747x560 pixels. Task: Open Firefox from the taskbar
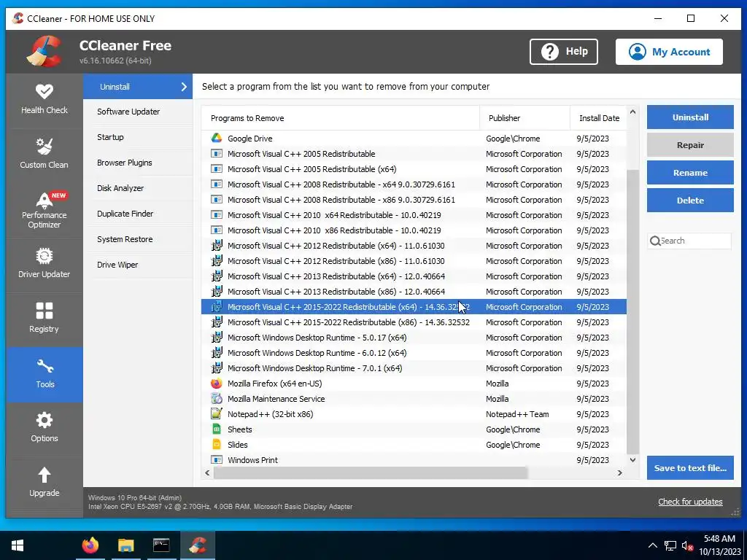(x=90, y=545)
